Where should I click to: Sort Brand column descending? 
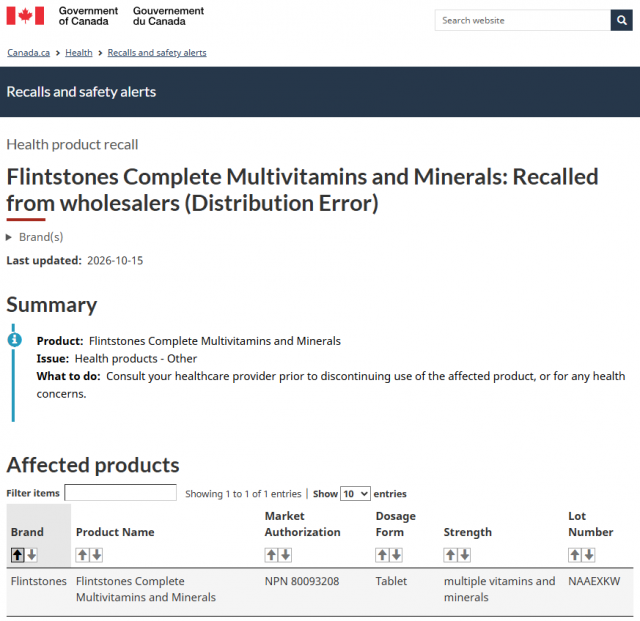click(x=32, y=555)
